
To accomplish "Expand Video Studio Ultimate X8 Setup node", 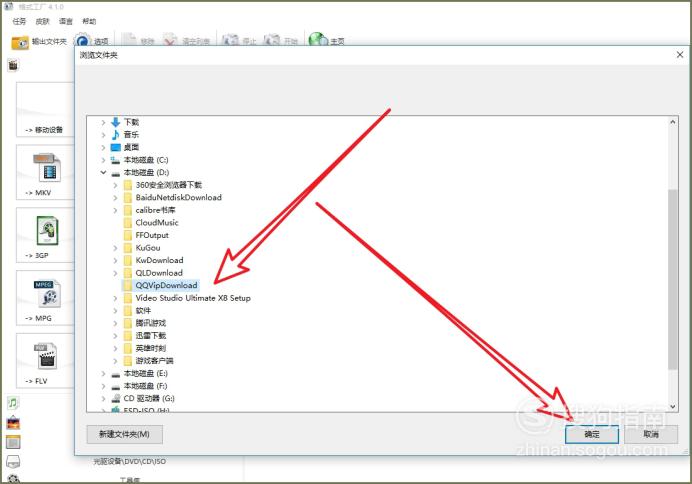I will (x=116, y=298).
